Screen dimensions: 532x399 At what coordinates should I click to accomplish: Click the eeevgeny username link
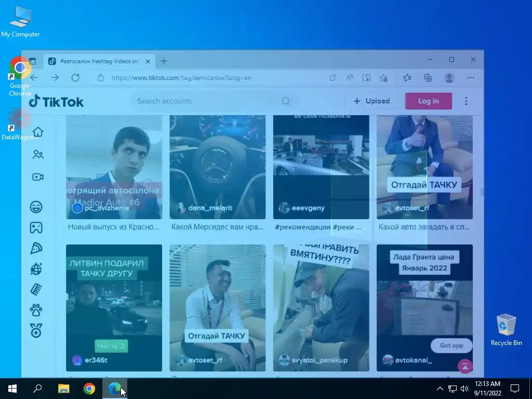click(x=308, y=208)
